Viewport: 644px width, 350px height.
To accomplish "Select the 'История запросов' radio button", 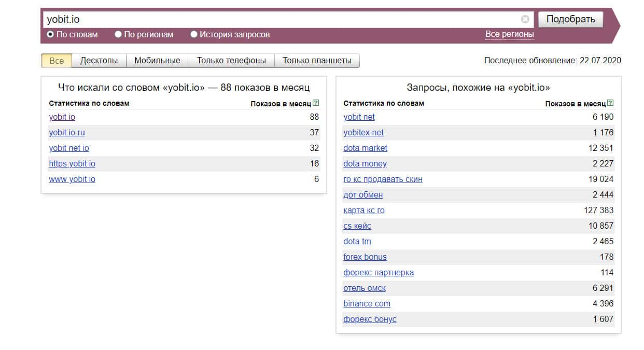I will [x=194, y=35].
